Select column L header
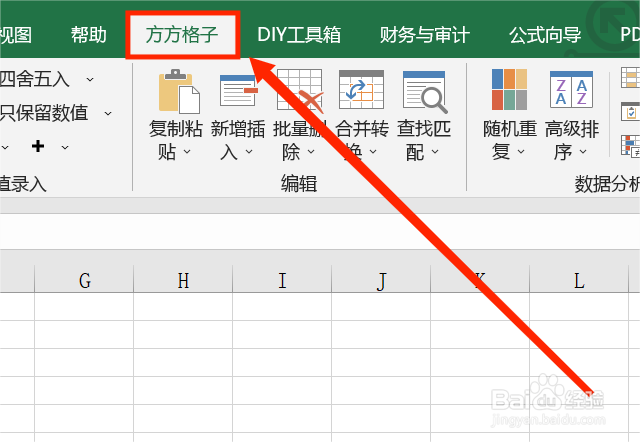This screenshot has width=640, height=442. pyautogui.click(x=579, y=280)
